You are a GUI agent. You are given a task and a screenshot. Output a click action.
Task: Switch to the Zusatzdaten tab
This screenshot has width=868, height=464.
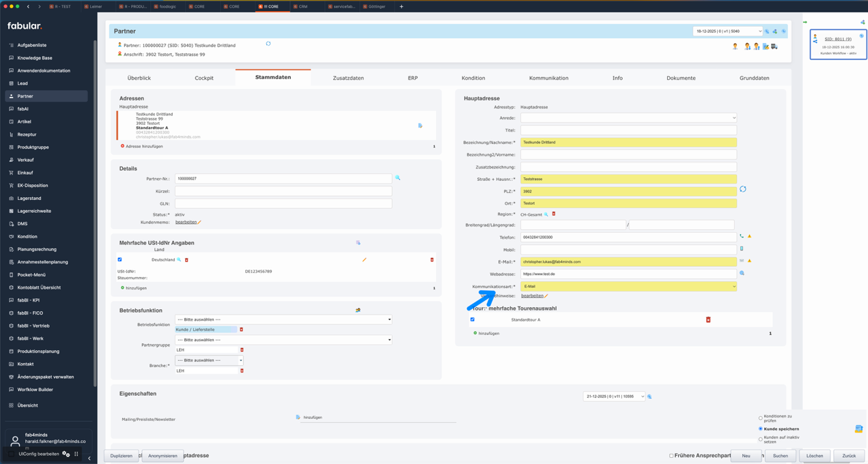click(x=348, y=78)
